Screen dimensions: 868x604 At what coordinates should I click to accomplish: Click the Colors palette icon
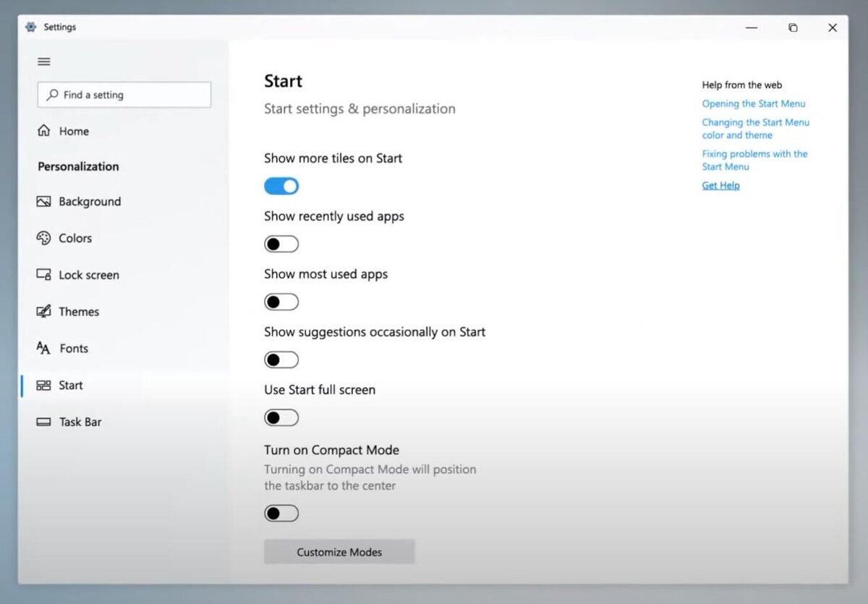click(43, 238)
